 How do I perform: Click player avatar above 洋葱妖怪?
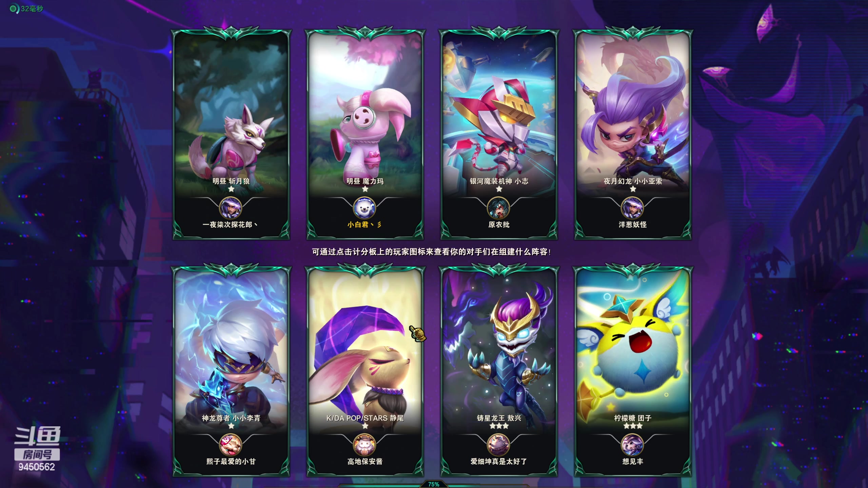coord(632,208)
